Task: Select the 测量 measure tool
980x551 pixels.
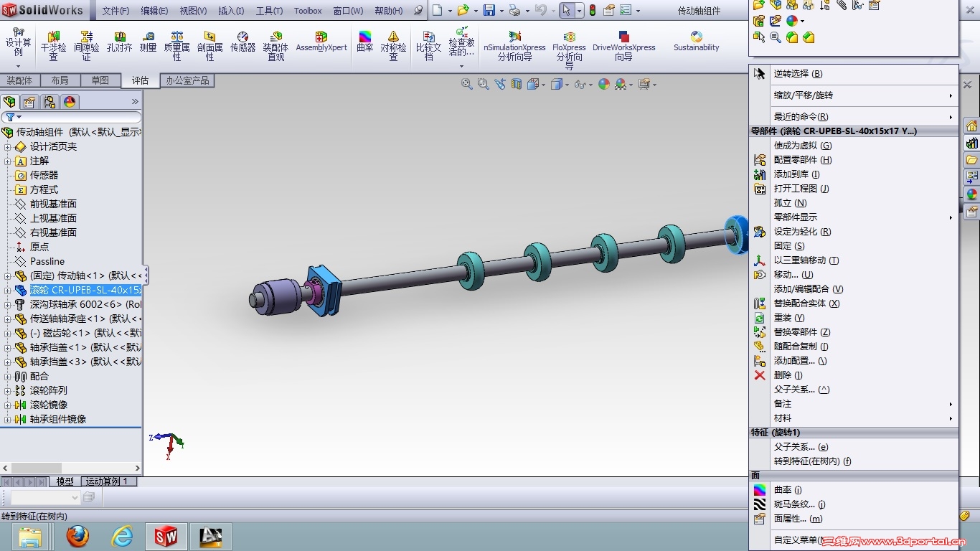Action: pos(148,43)
